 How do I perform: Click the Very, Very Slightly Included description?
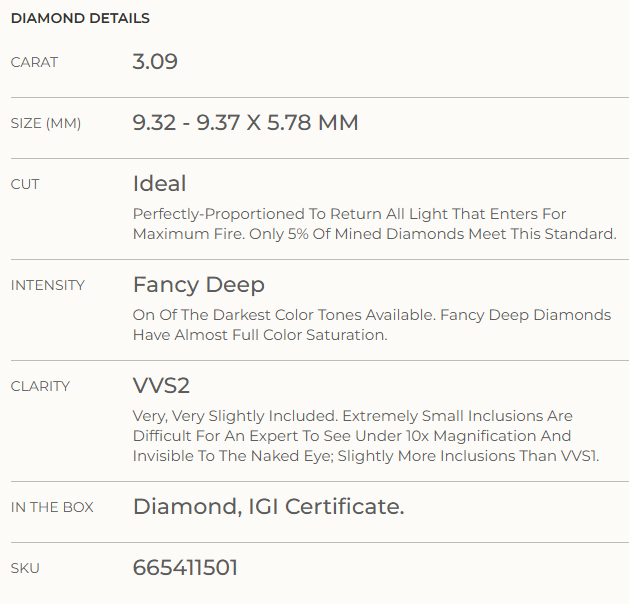[x=366, y=436]
